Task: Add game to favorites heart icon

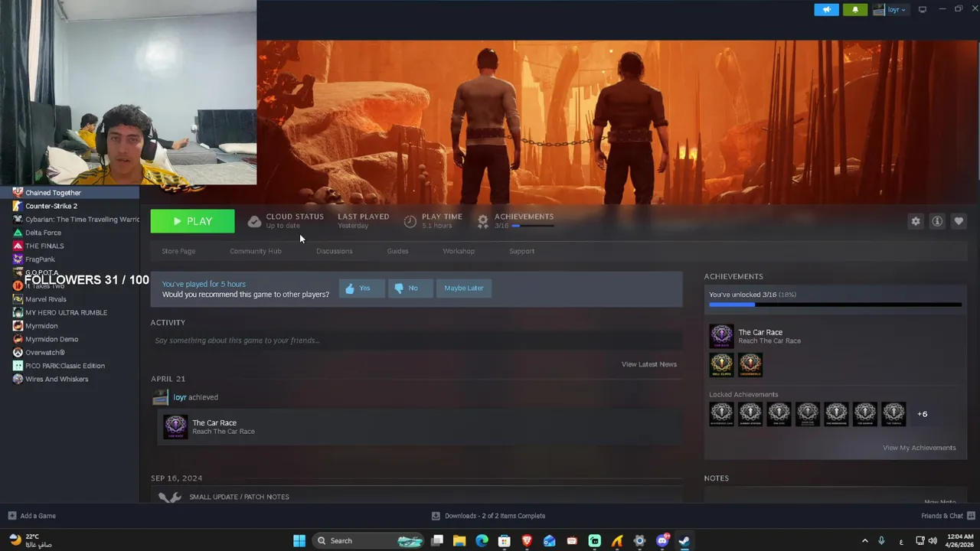Action: [959, 221]
